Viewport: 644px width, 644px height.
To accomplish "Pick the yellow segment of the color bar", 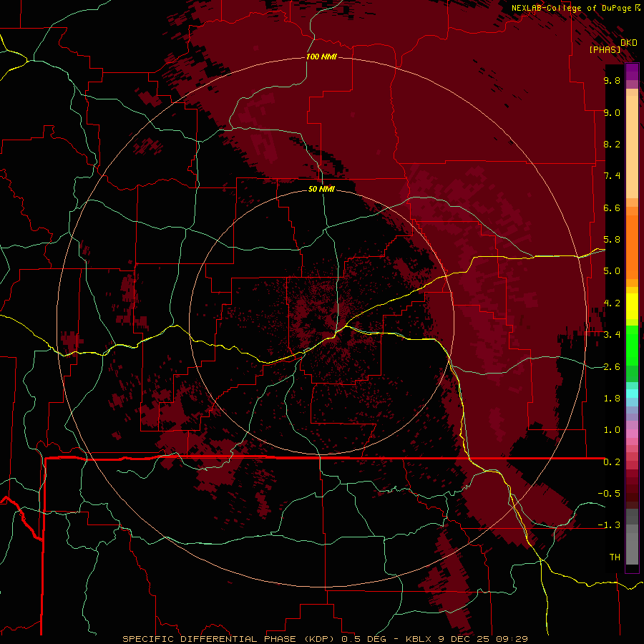I will pyautogui.click(x=632, y=306).
